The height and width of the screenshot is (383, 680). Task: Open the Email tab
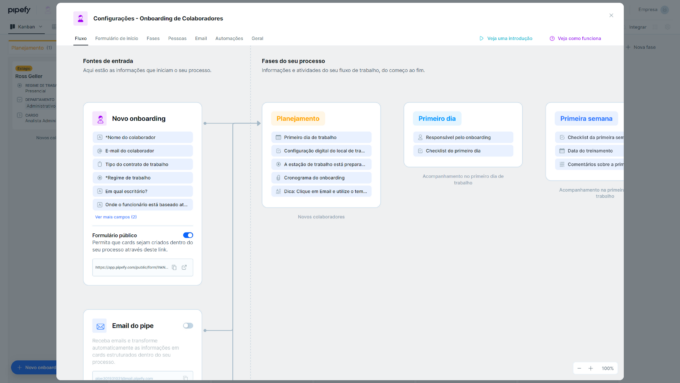point(201,39)
